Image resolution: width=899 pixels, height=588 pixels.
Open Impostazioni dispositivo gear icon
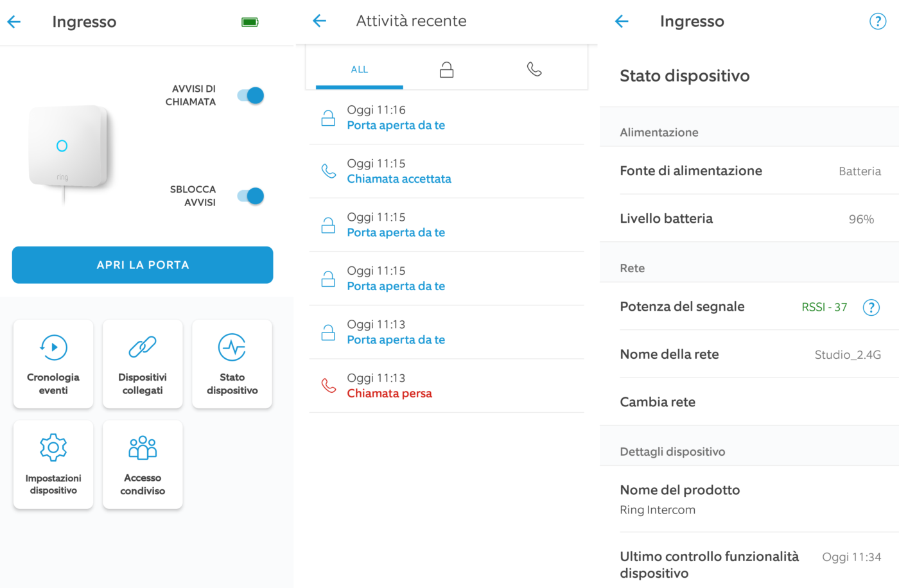coord(53,448)
